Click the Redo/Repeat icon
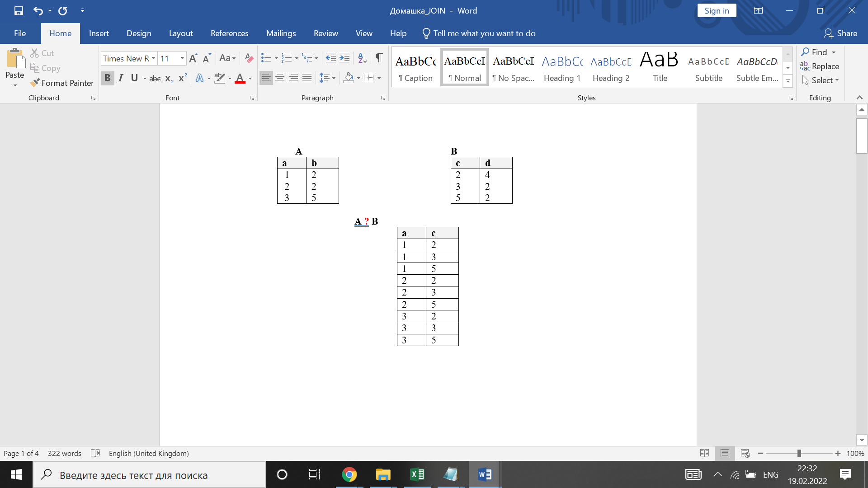The image size is (868, 488). (63, 10)
